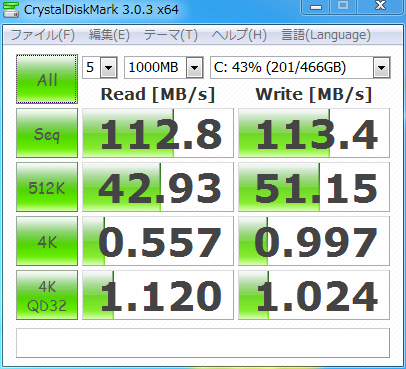The height and width of the screenshot is (369, 406).
Task: Select the Seq write result 113.4
Action: point(314,133)
